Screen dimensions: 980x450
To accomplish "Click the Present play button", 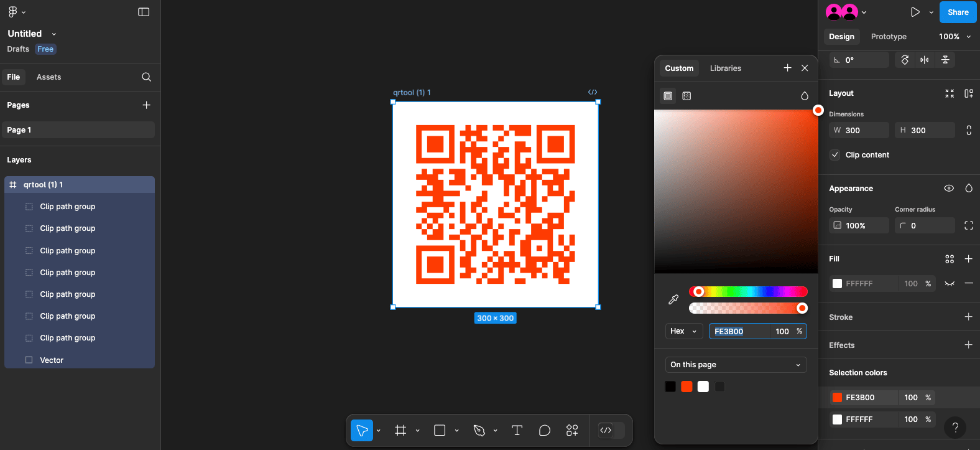I will [915, 12].
